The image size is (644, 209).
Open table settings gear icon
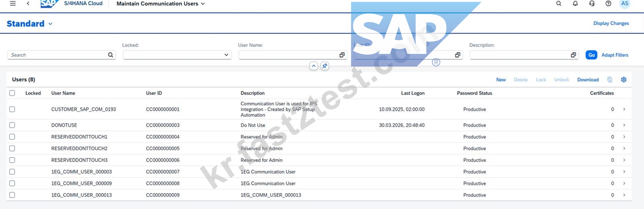[x=624, y=80]
